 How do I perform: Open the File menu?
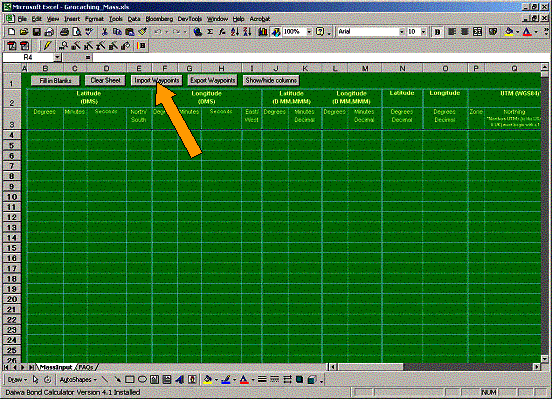point(22,19)
